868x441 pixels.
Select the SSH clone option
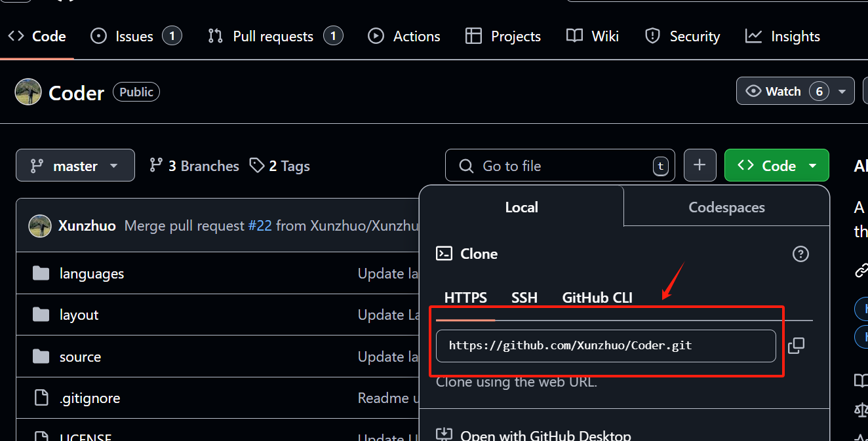[524, 297]
